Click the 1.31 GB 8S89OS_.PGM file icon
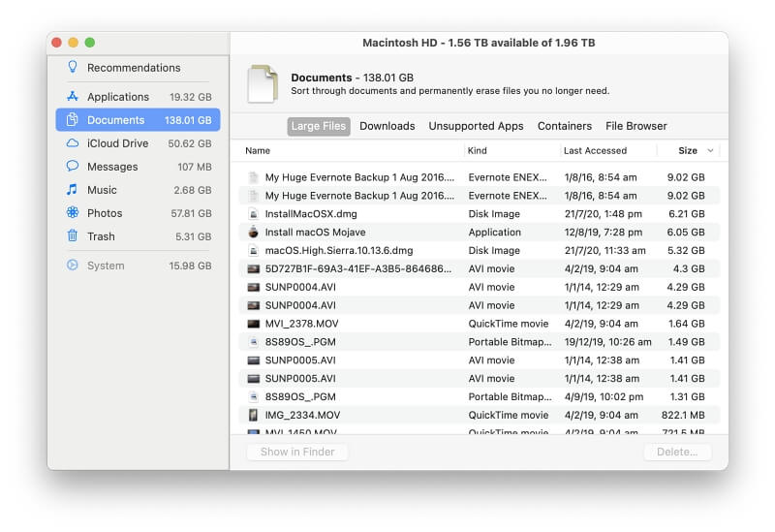775x532 pixels. 253,396
